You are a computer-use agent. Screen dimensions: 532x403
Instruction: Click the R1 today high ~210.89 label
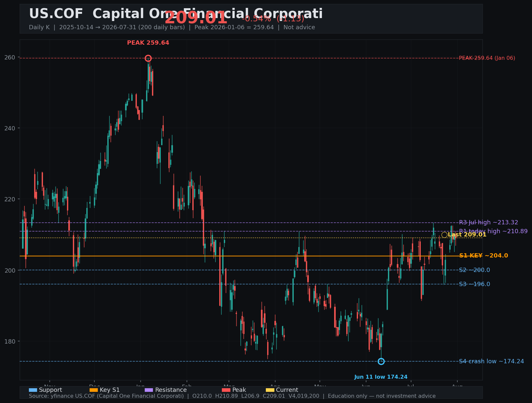(x=493, y=231)
